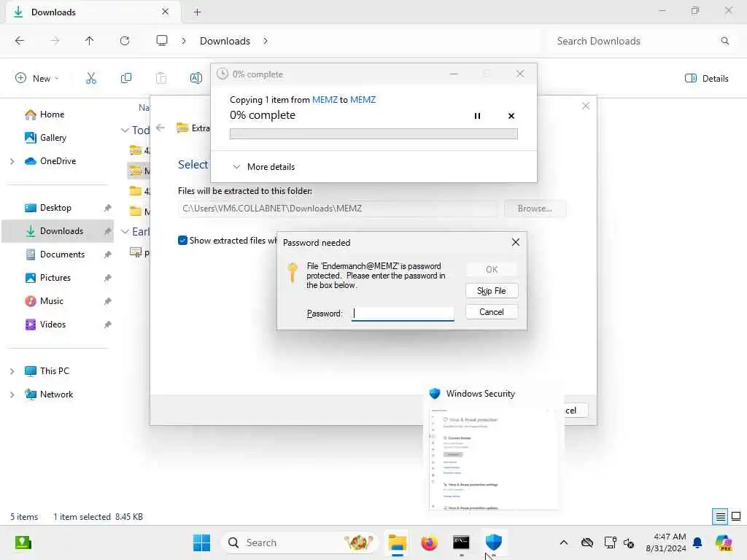Open the Copilot preview icon

pos(723,542)
